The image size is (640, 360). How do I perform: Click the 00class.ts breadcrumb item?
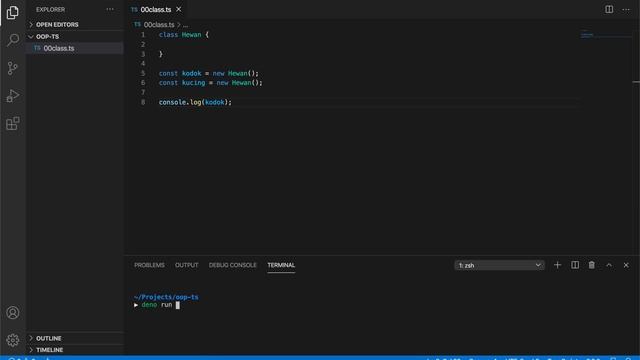159,25
